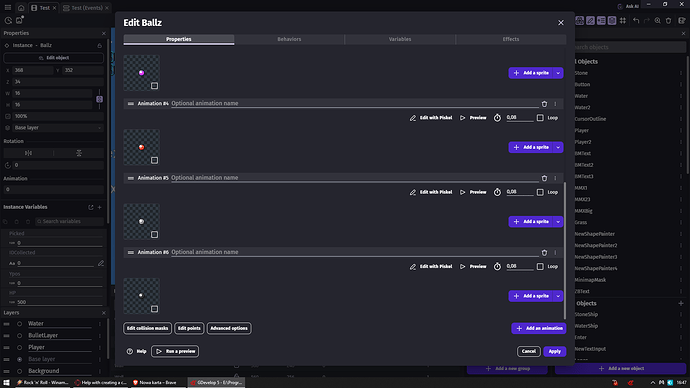690x388 pixels.
Task: Click the Edit collision masks button
Action: tap(147, 328)
